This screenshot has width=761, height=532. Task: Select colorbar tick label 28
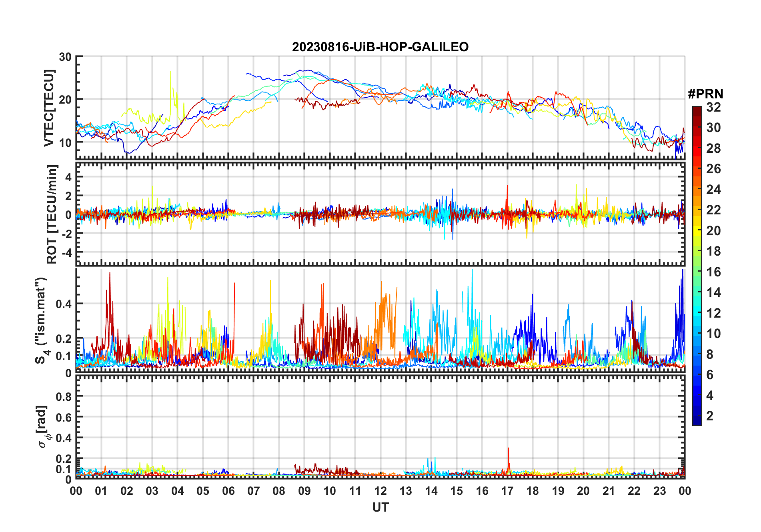713,148
